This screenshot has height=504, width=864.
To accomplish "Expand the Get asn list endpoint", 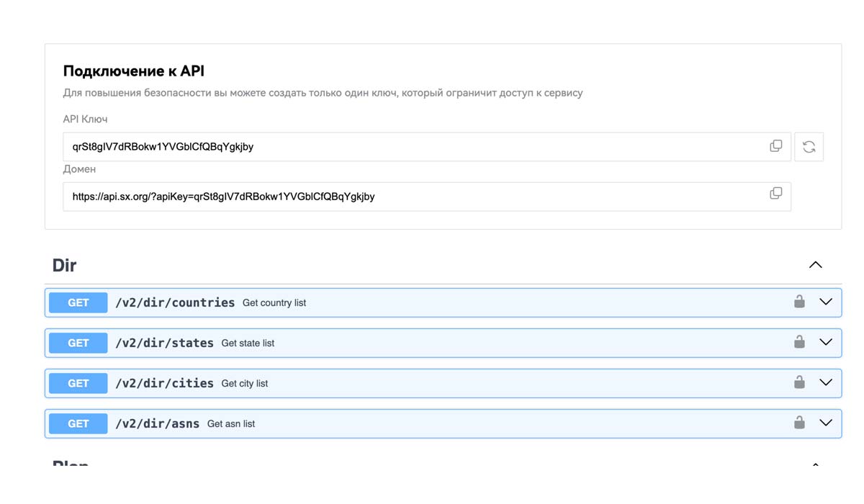I will pos(826,423).
